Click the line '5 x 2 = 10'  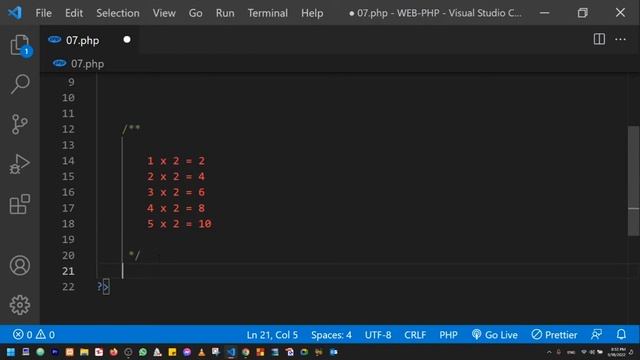tap(179, 224)
